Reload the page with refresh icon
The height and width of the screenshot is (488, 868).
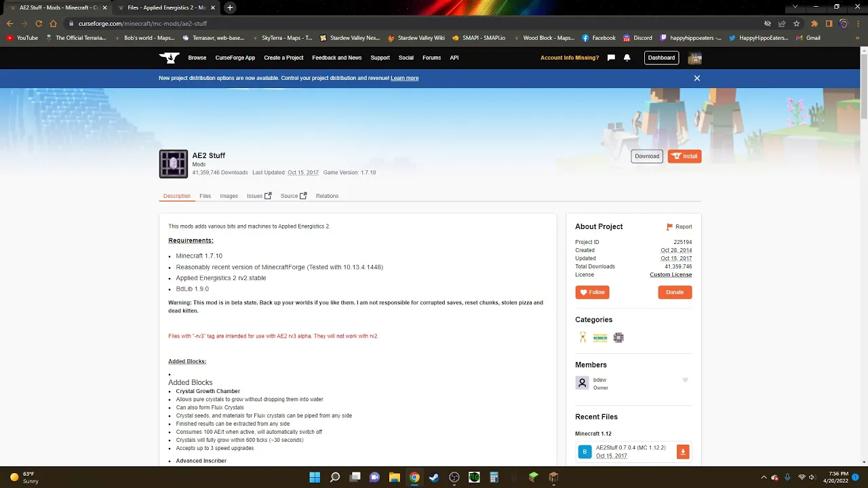pos(39,23)
